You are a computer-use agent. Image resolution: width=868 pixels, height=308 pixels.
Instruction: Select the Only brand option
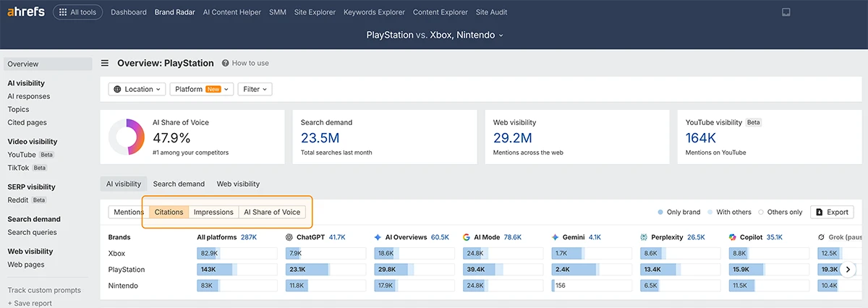(x=679, y=213)
